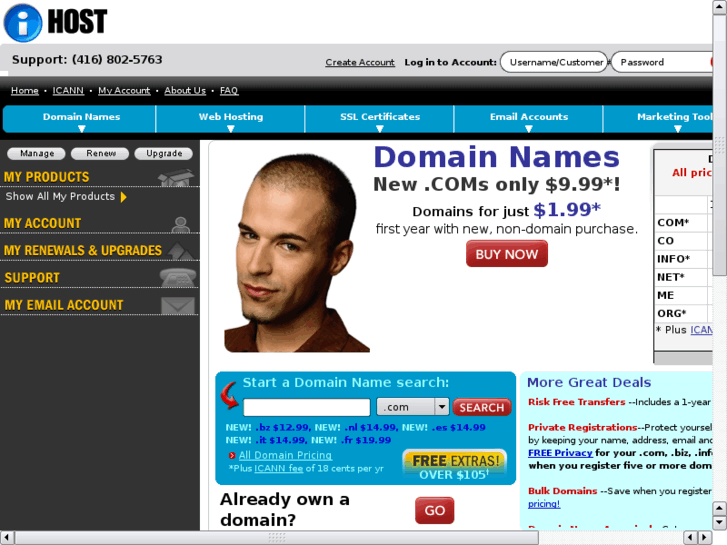Click the iHost logo
This screenshot has width=727, height=545.
[55, 22]
